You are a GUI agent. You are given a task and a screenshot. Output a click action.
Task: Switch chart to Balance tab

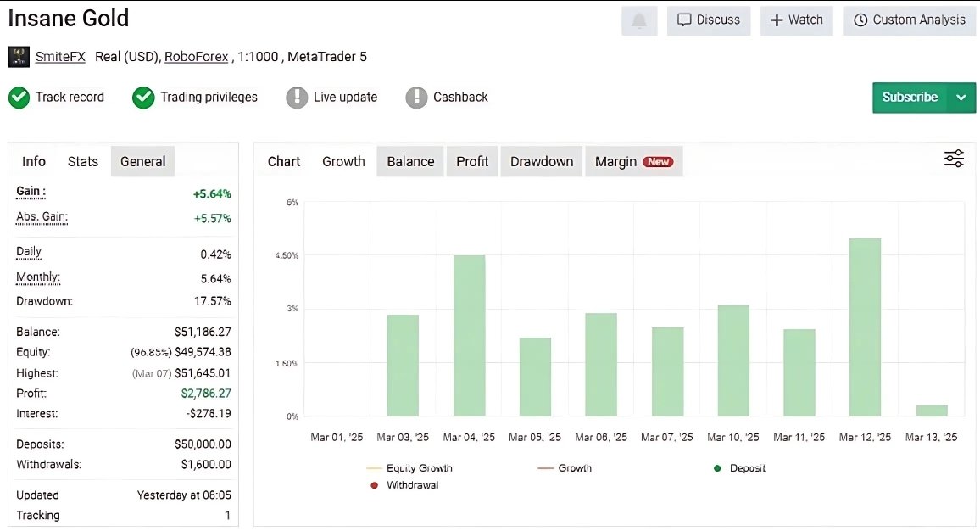tap(410, 161)
